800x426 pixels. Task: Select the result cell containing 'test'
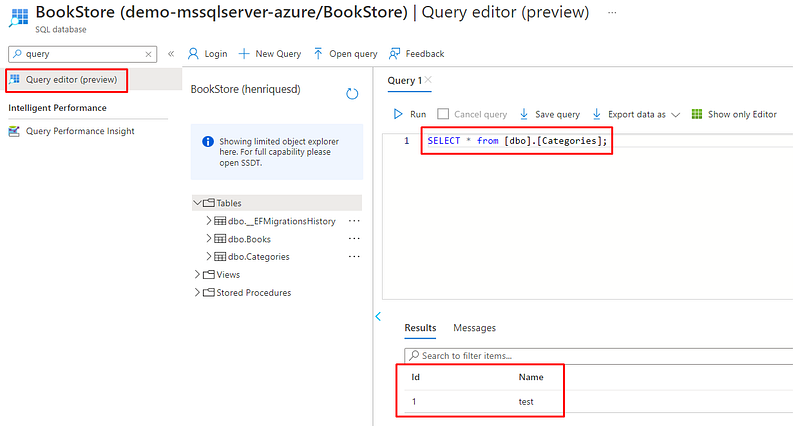click(526, 402)
